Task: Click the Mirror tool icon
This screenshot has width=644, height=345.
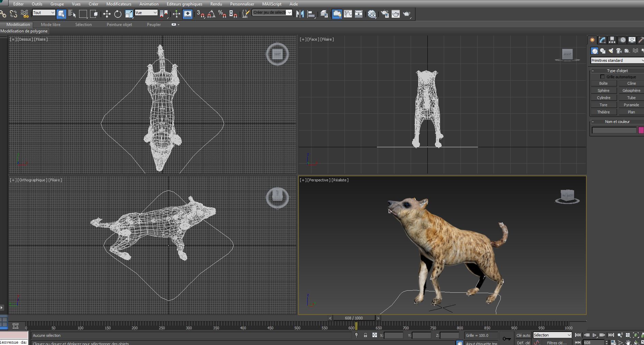Action: [x=300, y=14]
